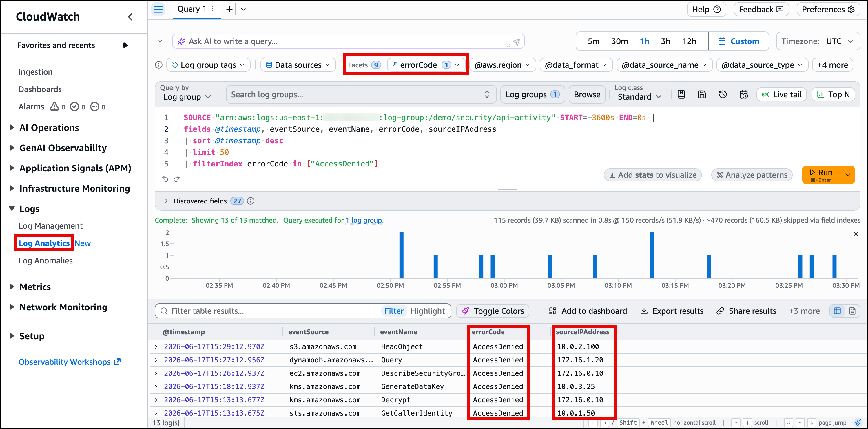868x429 pixels.
Task: Change Query by Log group selector
Action: coord(187,97)
